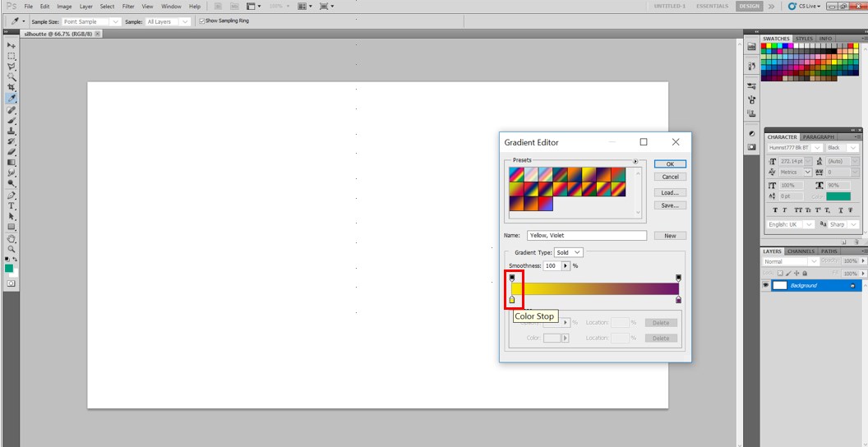Select the Rectangle shape tool
Image resolution: width=868 pixels, height=447 pixels.
tap(11, 227)
